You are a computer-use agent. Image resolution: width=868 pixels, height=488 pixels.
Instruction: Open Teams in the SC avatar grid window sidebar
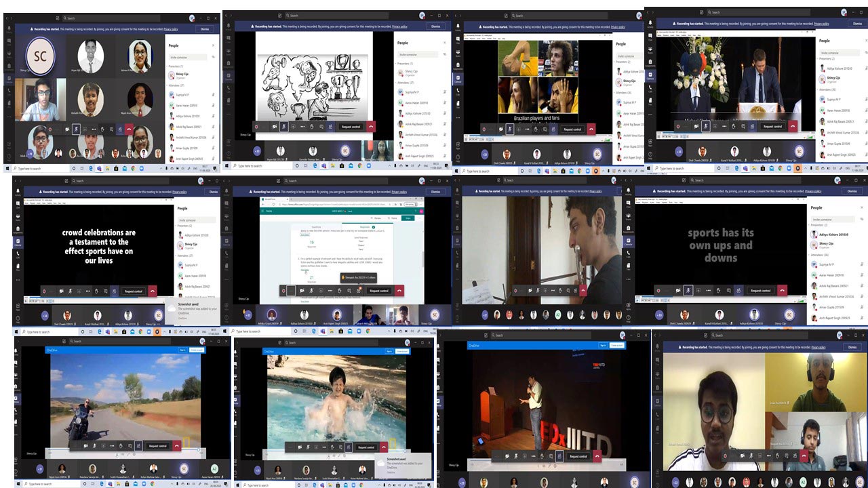click(9, 55)
